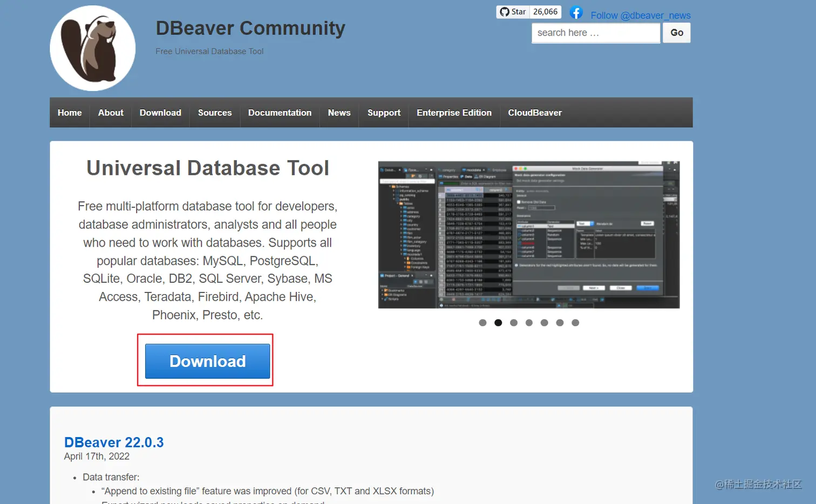Viewport: 816px width, 504px height.
Task: Click the Go search button
Action: 677,33
